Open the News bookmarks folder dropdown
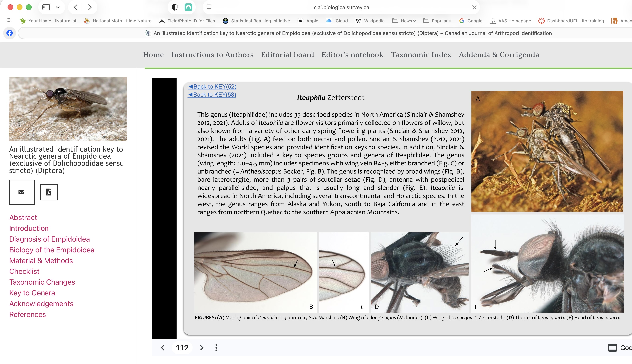 tap(404, 21)
